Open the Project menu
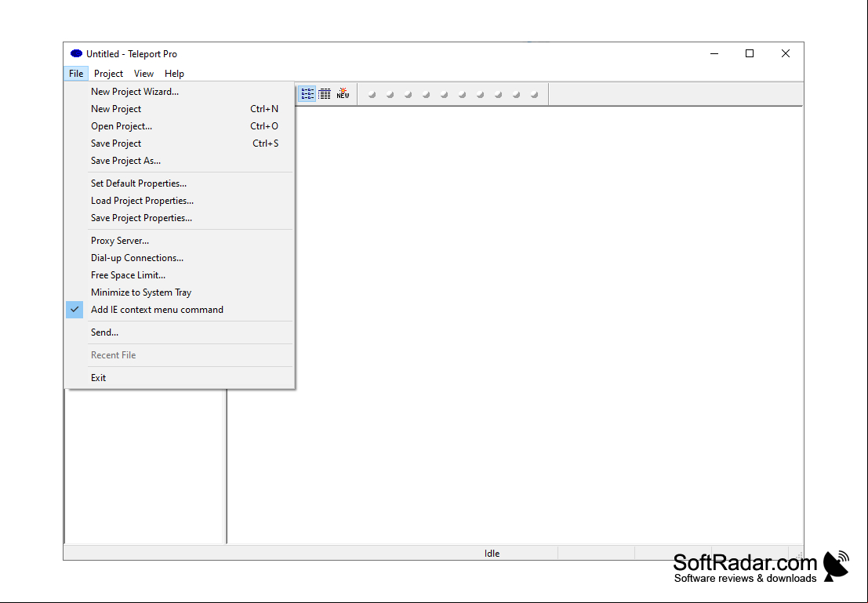This screenshot has width=868, height=603. pyautogui.click(x=108, y=74)
